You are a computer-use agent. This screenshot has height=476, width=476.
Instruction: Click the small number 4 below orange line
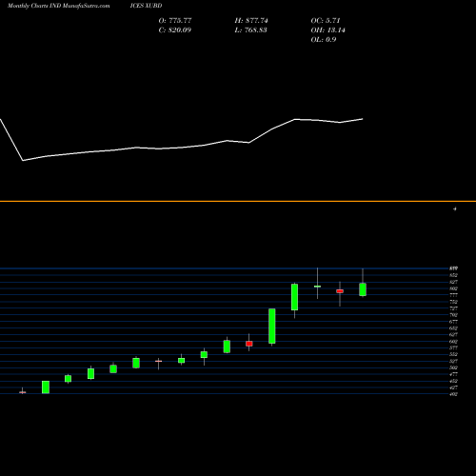(x=455, y=209)
